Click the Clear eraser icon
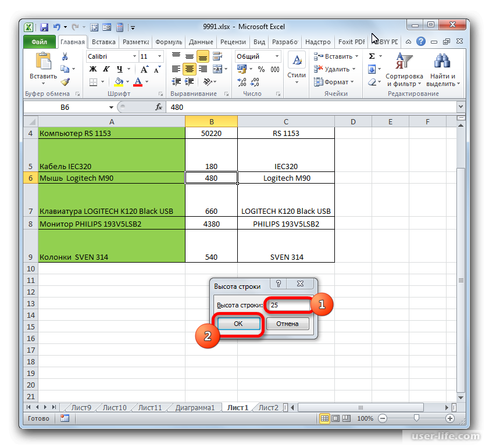The image size is (489, 448). 372,82
